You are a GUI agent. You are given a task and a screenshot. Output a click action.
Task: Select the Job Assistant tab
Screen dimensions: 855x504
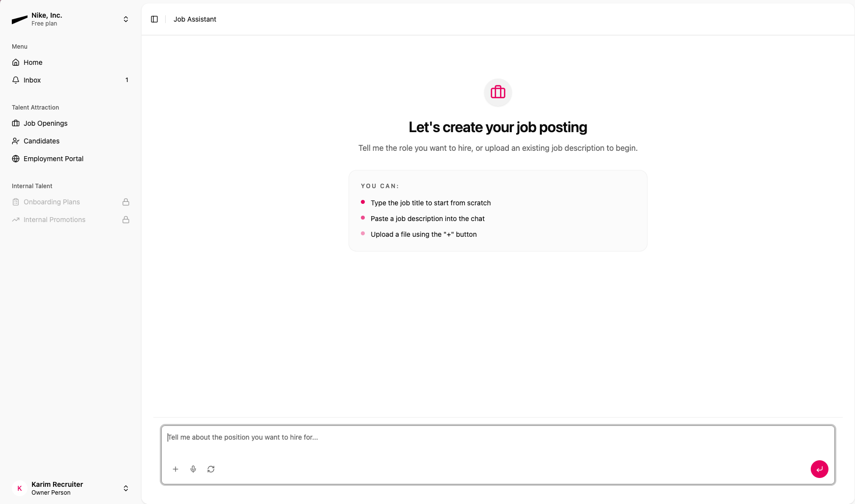(195, 19)
